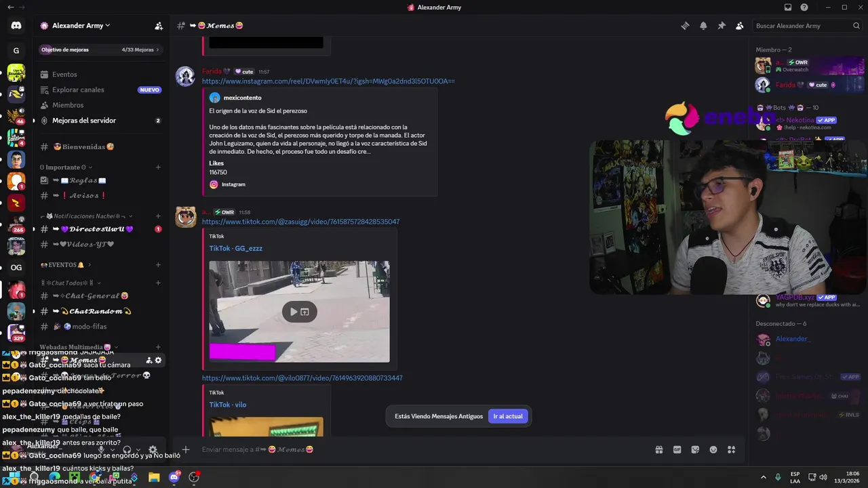Image resolution: width=868 pixels, height=488 pixels.
Task: Open TikTok · vilo embed title link
Action: click(x=227, y=405)
